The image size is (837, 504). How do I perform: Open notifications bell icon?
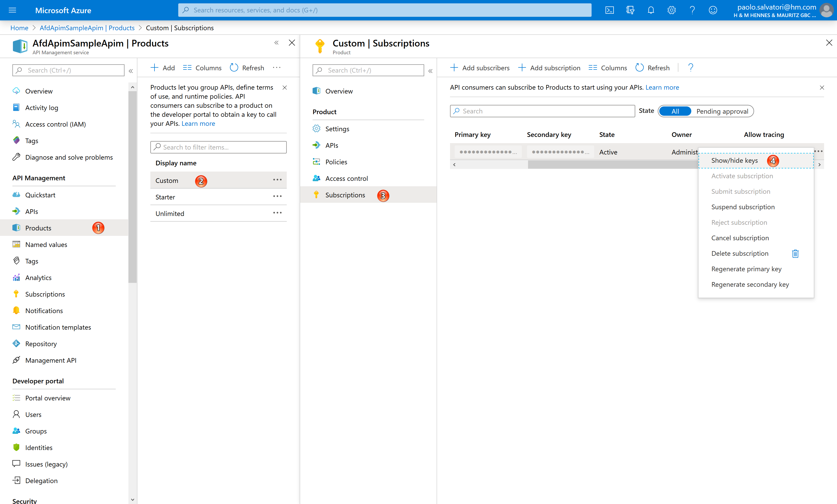651,10
